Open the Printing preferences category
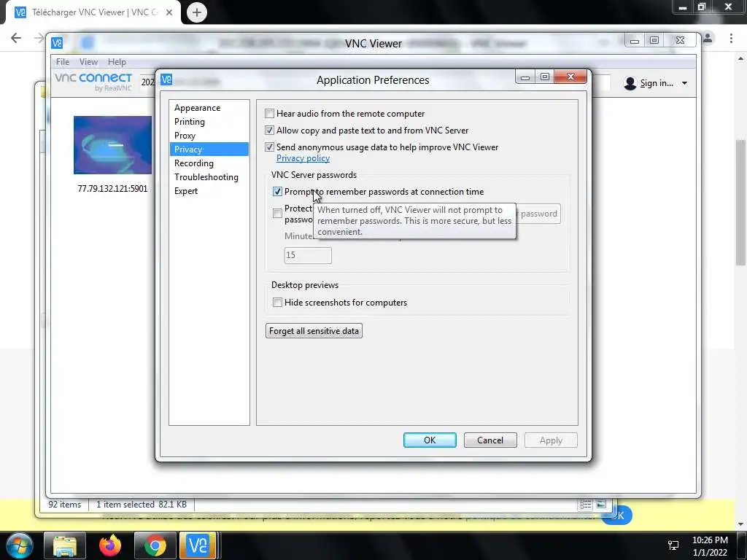This screenshot has height=560, width=747. 189,122
